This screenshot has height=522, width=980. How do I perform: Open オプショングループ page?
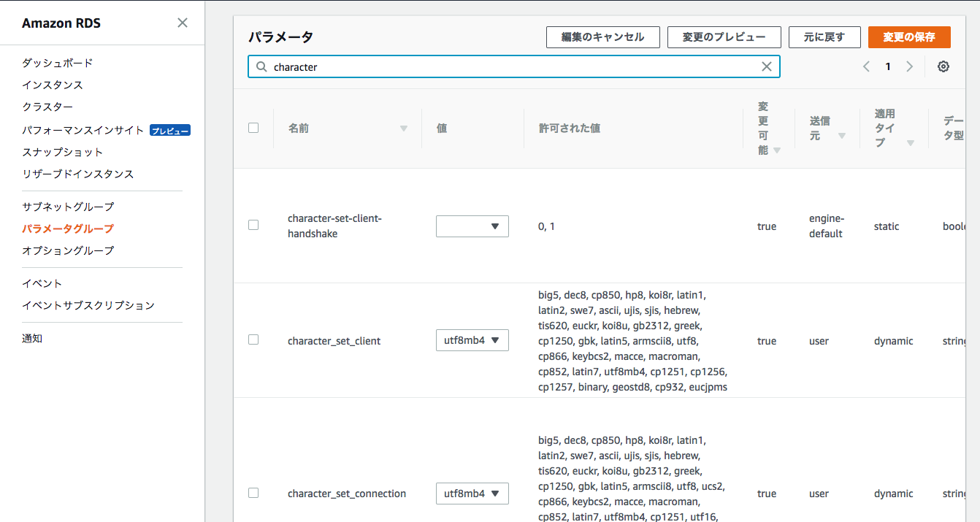(x=68, y=250)
